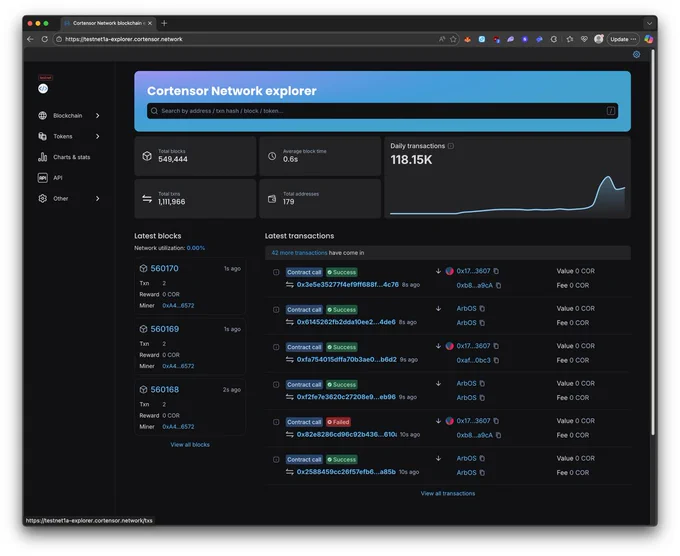Open the Blockchain menu in sidebar
Image resolution: width=680 pixels, height=556 pixels.
pyautogui.click(x=69, y=115)
